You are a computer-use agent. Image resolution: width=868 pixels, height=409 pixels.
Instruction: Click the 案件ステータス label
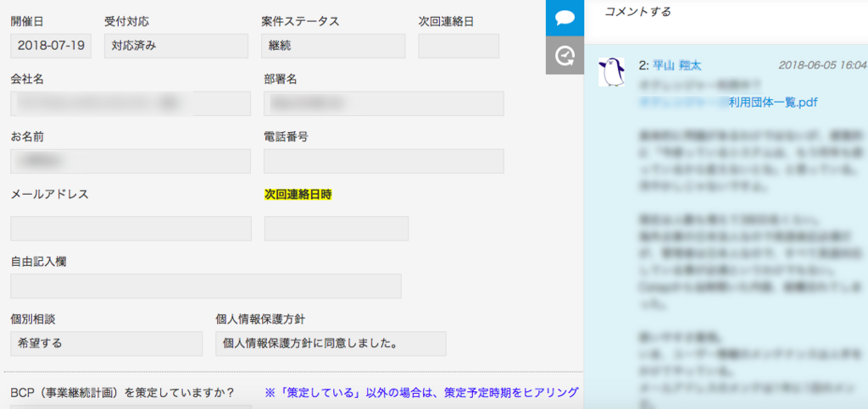click(300, 21)
